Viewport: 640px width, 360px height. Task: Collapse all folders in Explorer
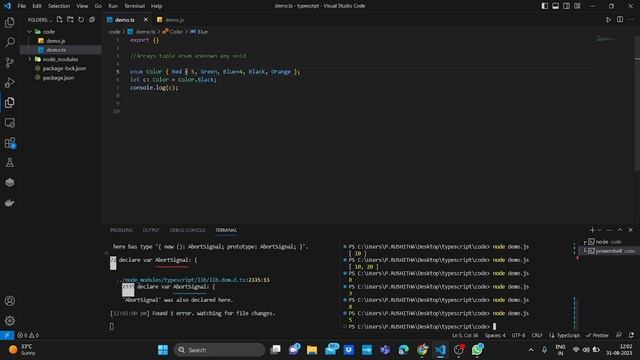click(x=92, y=20)
